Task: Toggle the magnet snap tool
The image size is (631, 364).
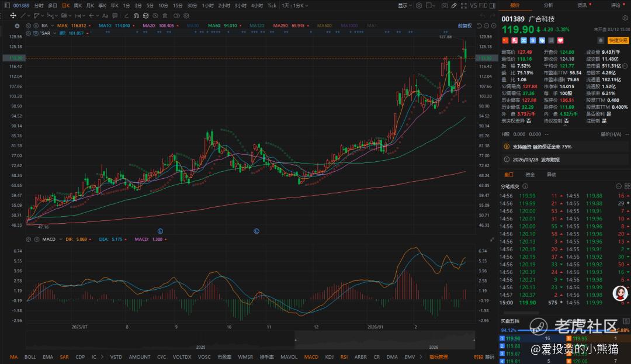Action: click(136, 16)
